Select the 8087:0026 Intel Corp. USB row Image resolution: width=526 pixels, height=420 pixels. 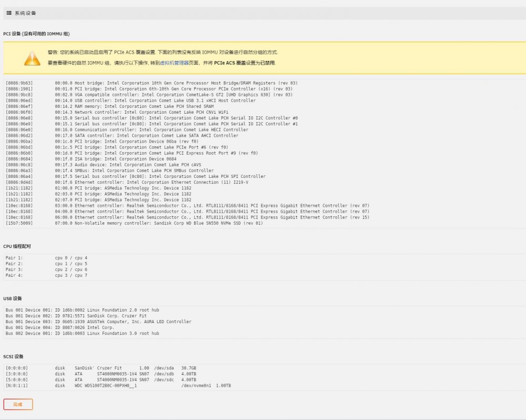tap(60, 327)
